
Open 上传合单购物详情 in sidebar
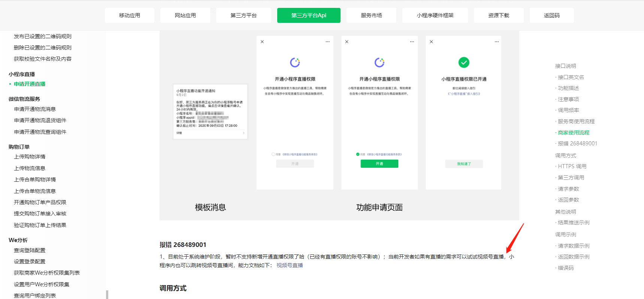pos(35,179)
